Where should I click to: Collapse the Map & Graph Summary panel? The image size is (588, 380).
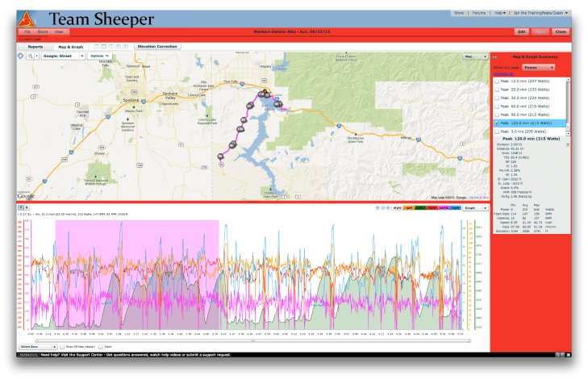(x=494, y=56)
